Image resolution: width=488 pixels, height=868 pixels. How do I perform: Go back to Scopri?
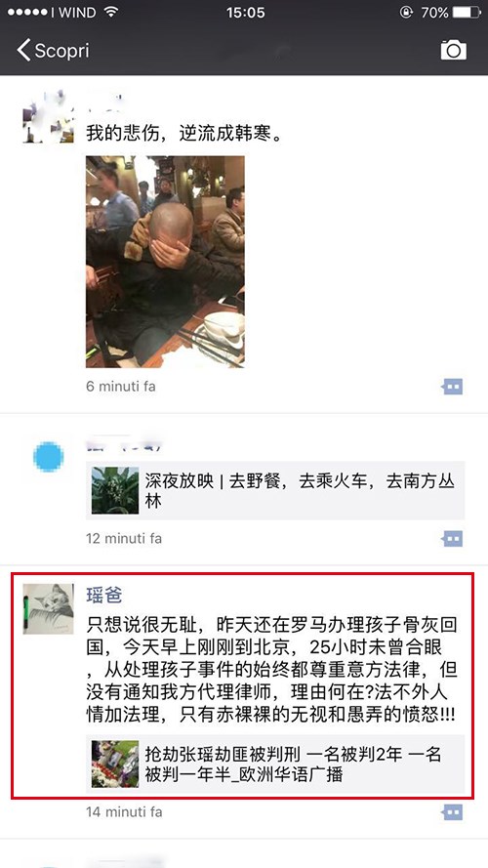point(53,51)
